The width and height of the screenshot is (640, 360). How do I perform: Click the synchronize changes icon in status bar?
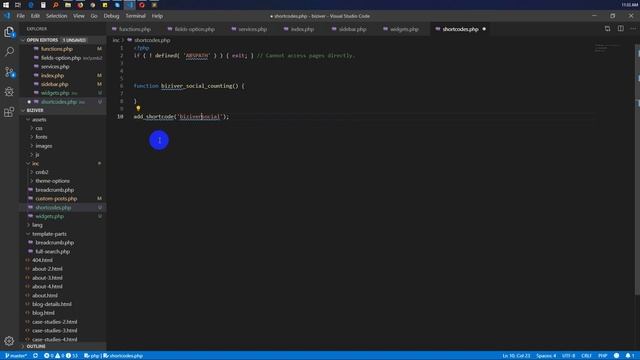pos(36,356)
